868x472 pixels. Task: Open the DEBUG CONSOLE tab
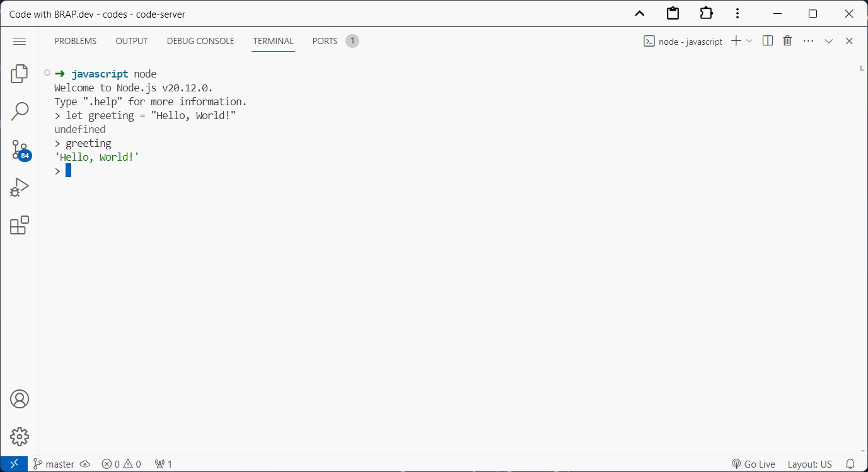click(200, 41)
